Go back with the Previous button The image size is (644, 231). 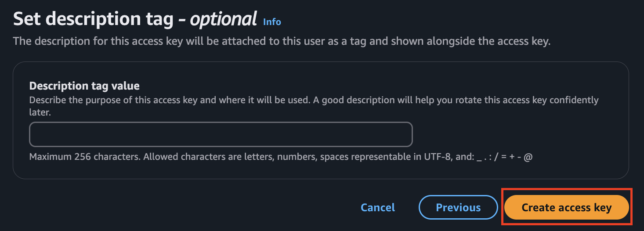(x=458, y=207)
